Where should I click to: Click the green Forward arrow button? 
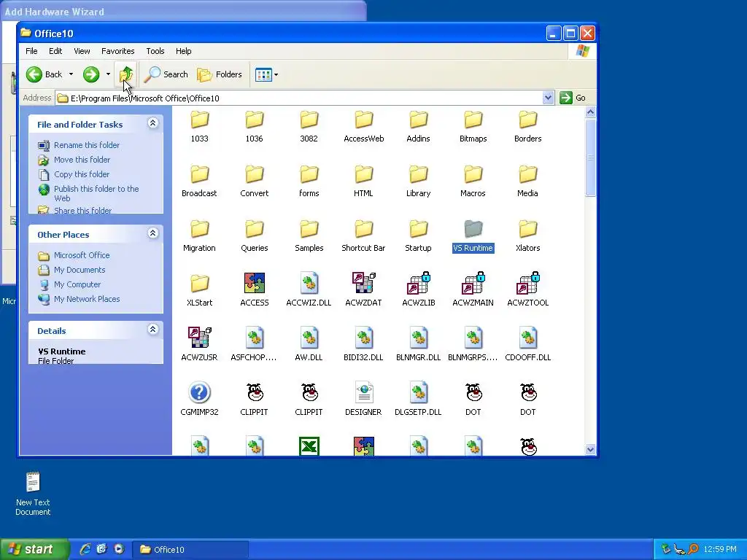[x=91, y=74]
